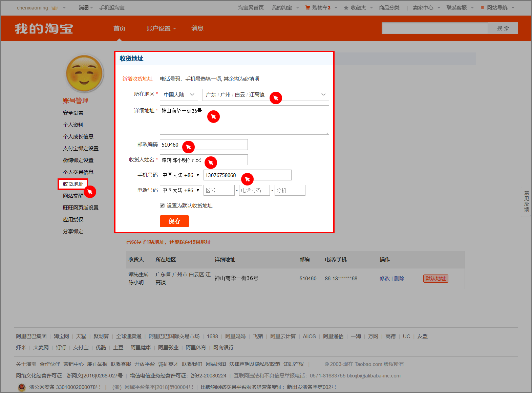Open 淘宝网首页 link

click(x=251, y=8)
